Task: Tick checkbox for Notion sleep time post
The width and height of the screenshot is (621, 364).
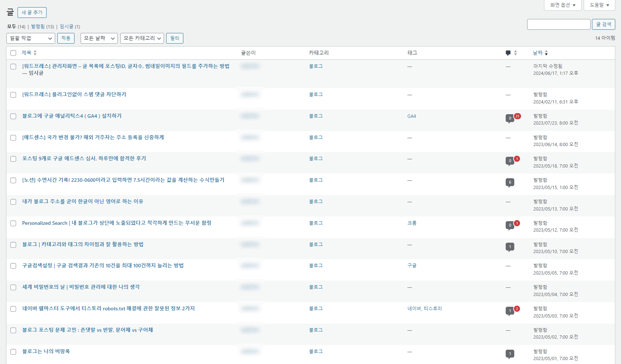Action: point(13,180)
